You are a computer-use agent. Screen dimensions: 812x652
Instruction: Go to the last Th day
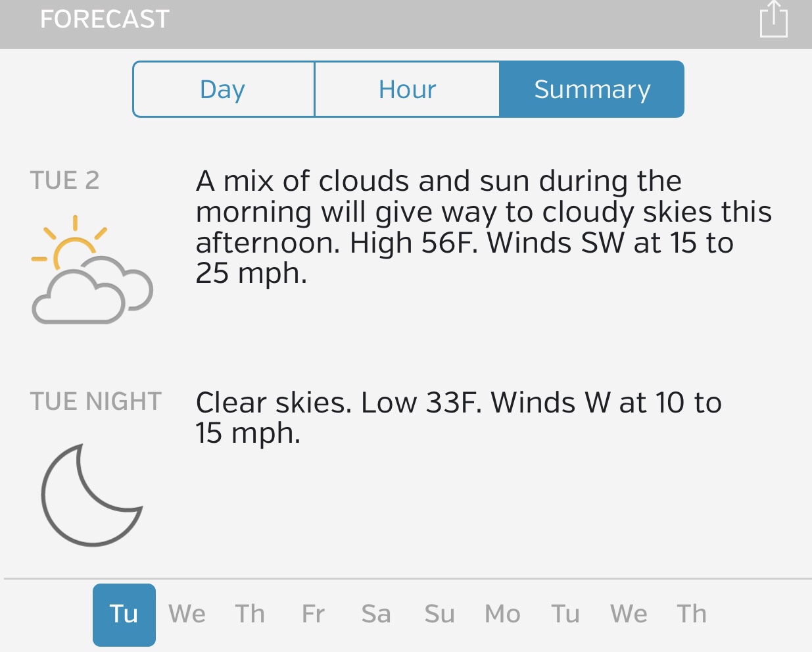click(x=692, y=614)
